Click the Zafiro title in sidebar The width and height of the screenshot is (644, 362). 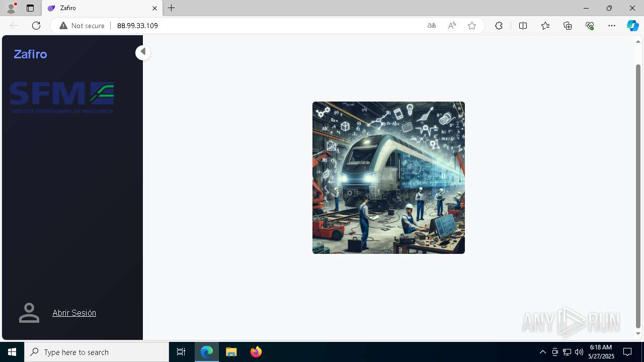pyautogui.click(x=30, y=54)
